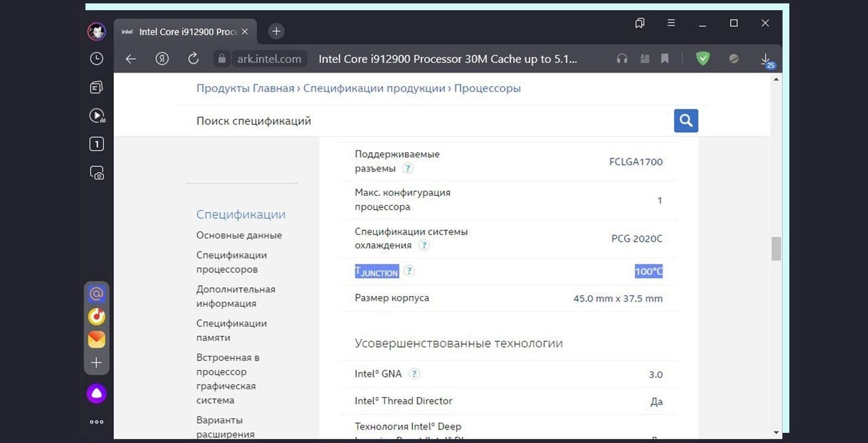
Task: Show help for Поддерживаемые разъемы
Action: pyautogui.click(x=408, y=168)
